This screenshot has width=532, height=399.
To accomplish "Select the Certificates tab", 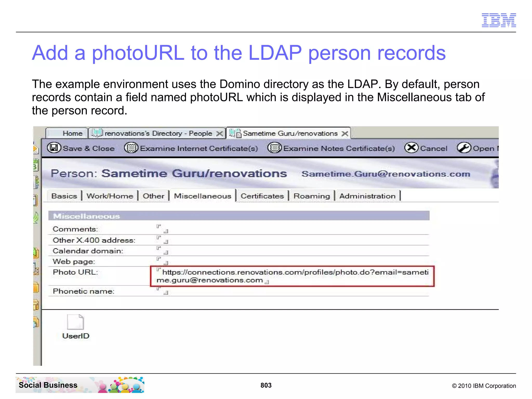I will (262, 196).
